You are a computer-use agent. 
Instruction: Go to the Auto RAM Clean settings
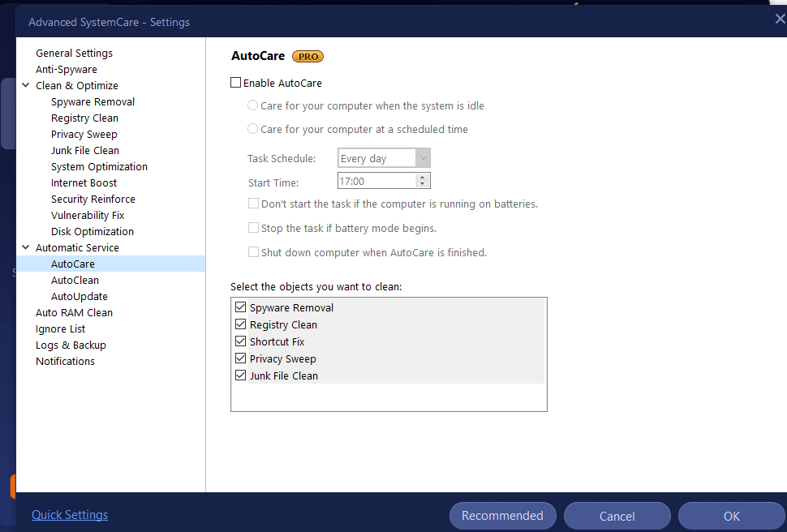coord(74,313)
